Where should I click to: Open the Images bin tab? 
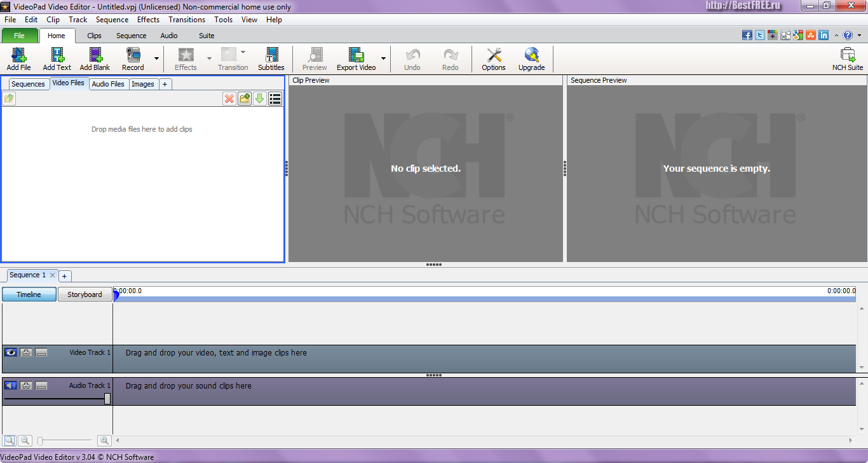click(x=143, y=84)
